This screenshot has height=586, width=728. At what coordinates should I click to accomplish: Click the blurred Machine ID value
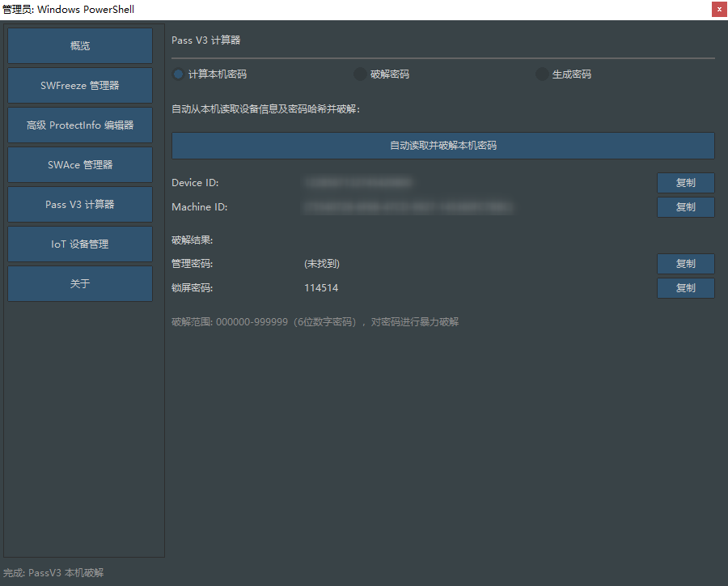coord(408,206)
